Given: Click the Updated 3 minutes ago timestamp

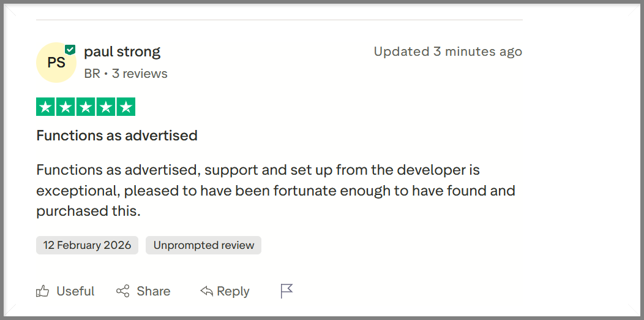Looking at the screenshot, I should (447, 51).
